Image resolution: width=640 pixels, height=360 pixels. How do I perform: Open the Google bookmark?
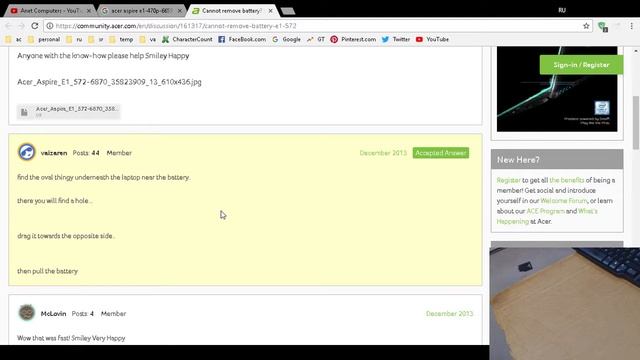pos(287,39)
